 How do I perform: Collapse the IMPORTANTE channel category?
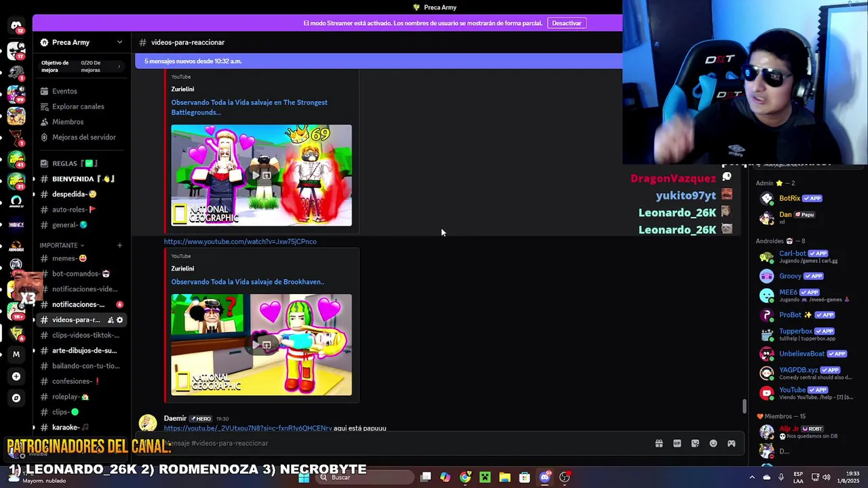[62, 245]
